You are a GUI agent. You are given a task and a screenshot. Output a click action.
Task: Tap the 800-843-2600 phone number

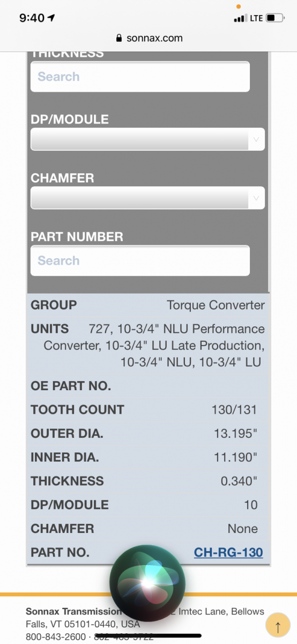pos(55,636)
